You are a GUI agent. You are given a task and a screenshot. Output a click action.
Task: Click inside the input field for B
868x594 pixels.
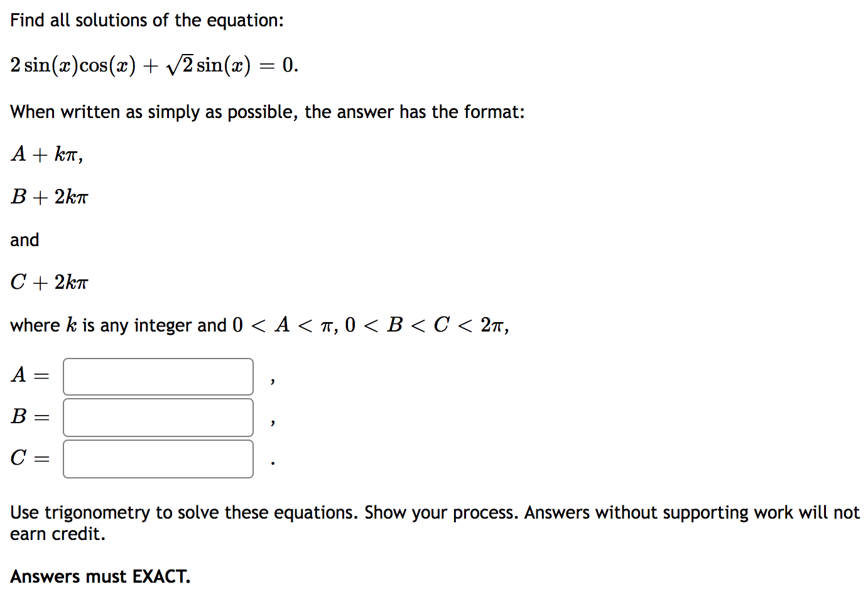pyautogui.click(x=157, y=417)
